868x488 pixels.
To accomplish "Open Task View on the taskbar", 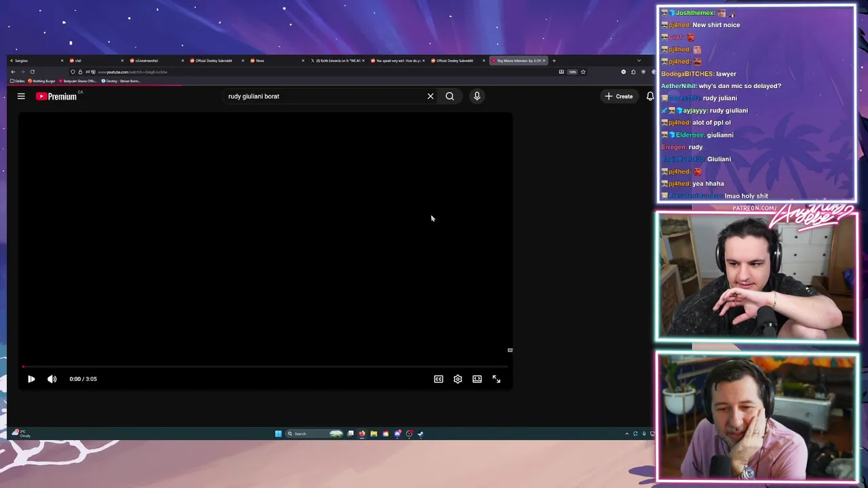I will pos(351,434).
